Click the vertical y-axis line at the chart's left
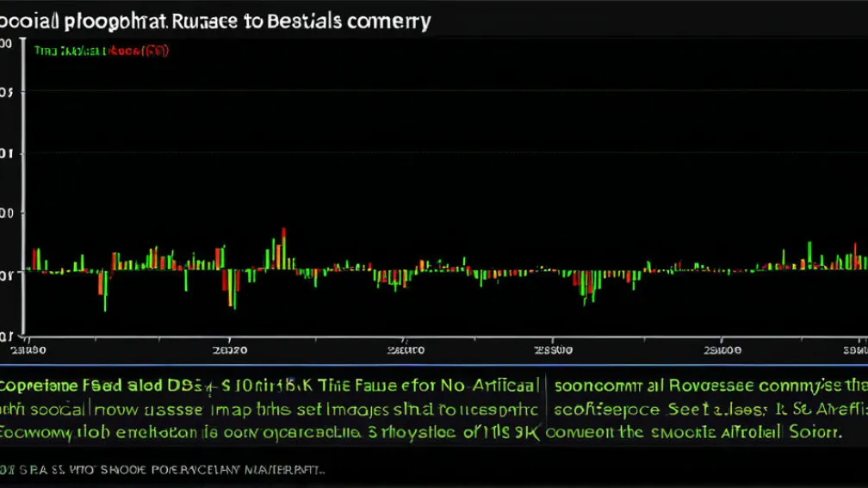 25,189
